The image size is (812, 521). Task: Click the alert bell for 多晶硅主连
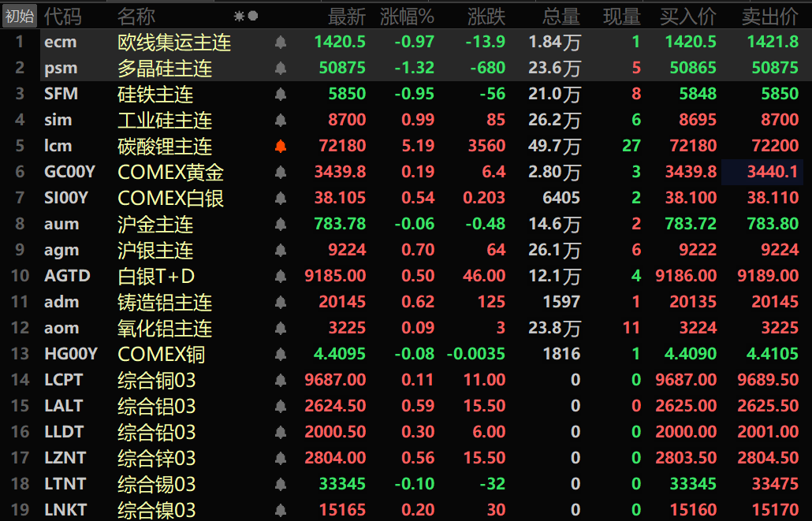[281, 69]
